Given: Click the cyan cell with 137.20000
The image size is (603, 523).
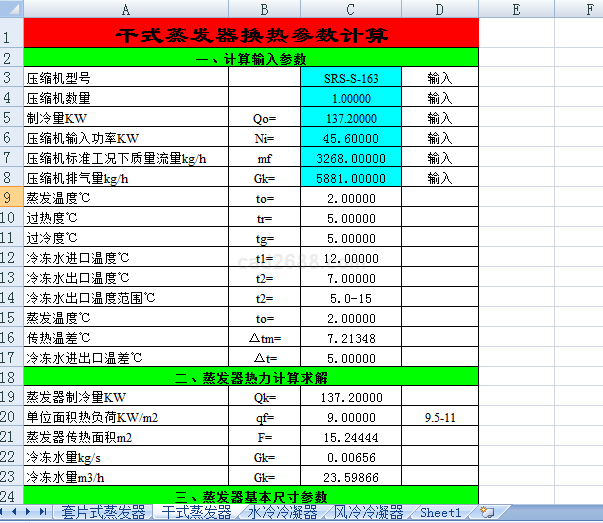Looking at the screenshot, I should point(350,118).
